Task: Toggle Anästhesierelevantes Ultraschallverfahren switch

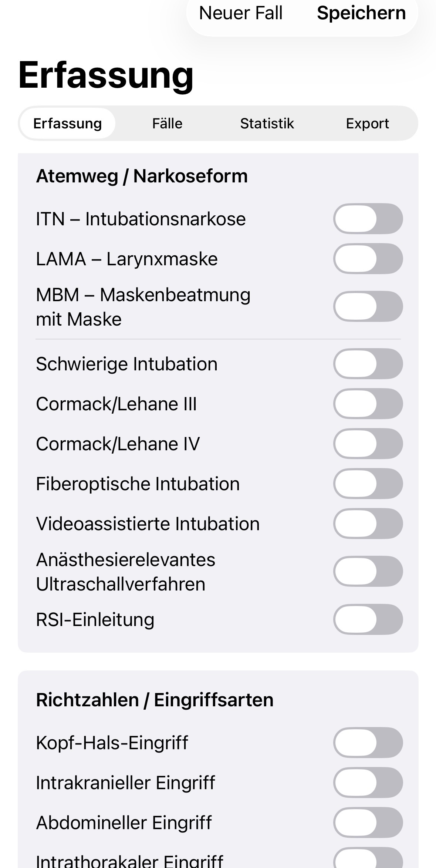Action: (368, 571)
